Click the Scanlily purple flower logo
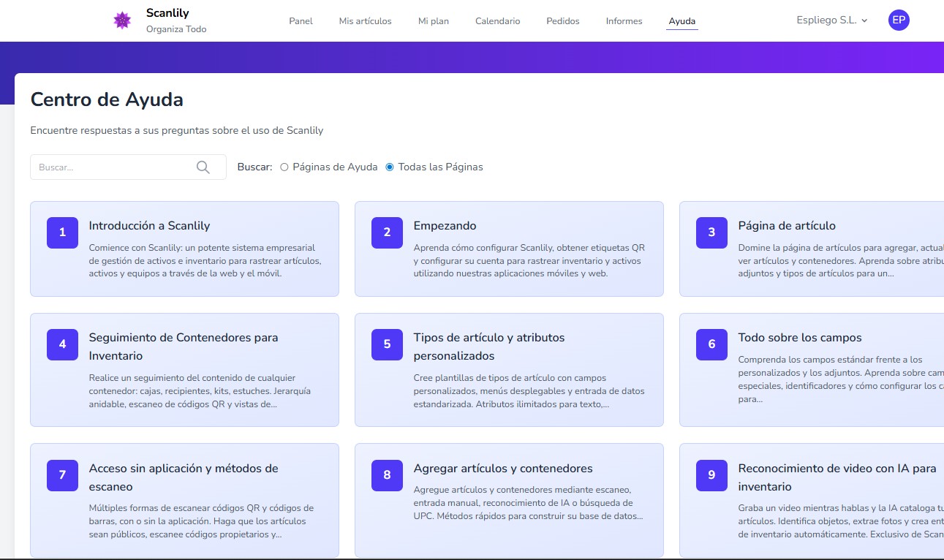Viewport: 944px width, 560px height. pyautogui.click(x=122, y=20)
